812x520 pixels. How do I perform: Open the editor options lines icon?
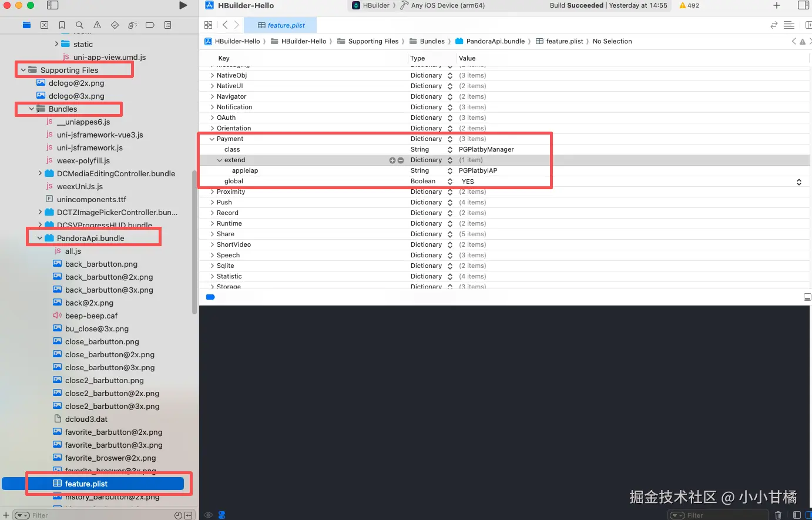[789, 25]
